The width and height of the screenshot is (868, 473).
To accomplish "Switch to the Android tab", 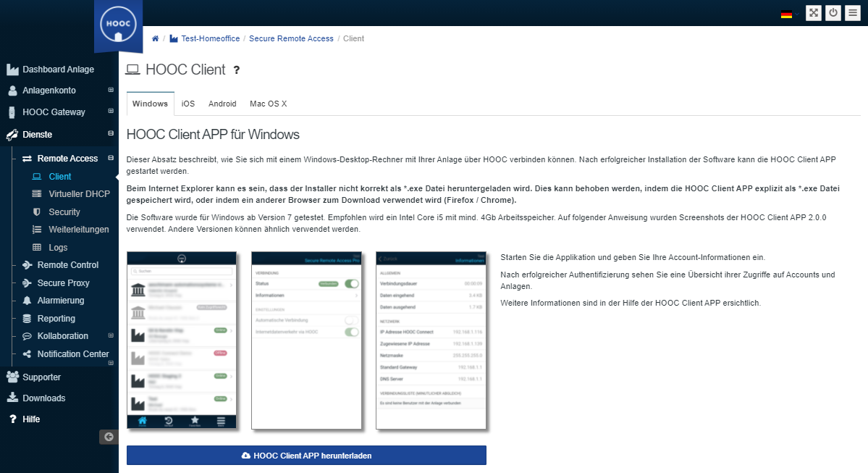I will pos(222,104).
